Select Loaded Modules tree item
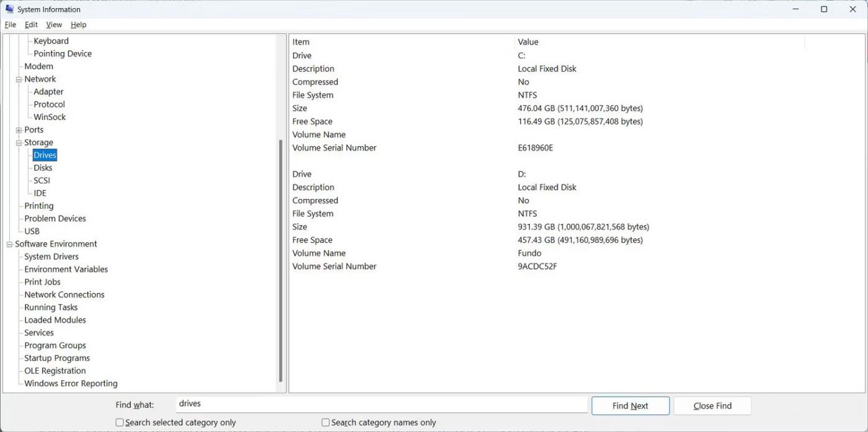The image size is (868, 432). (x=55, y=320)
